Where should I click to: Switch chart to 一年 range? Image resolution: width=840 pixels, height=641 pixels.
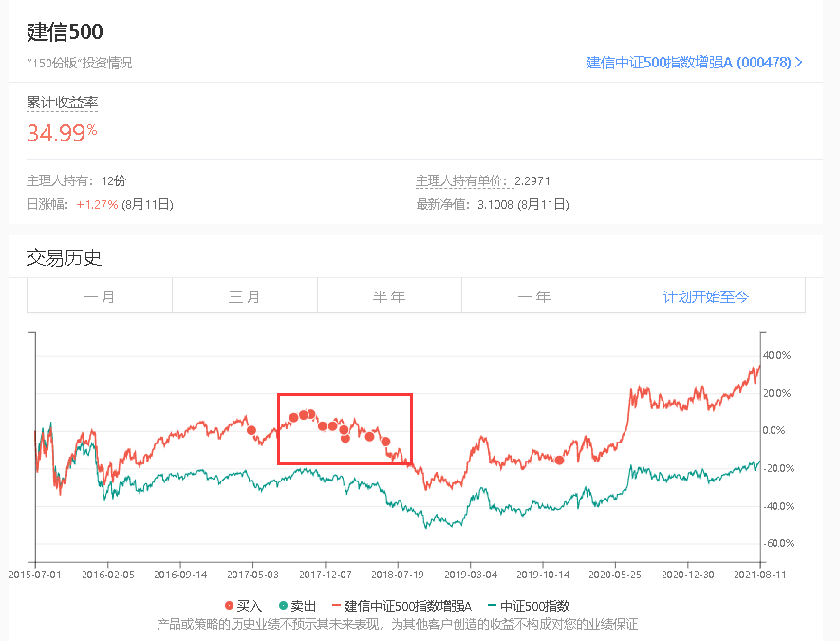(x=534, y=296)
